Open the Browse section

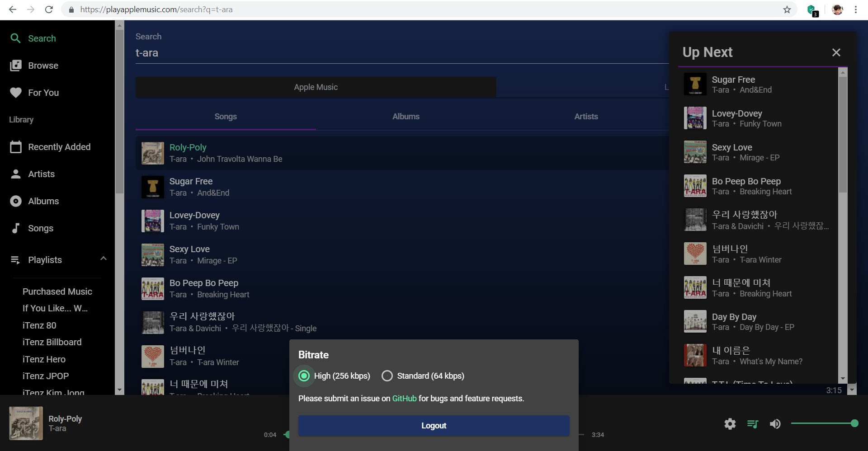pyautogui.click(x=15, y=66)
